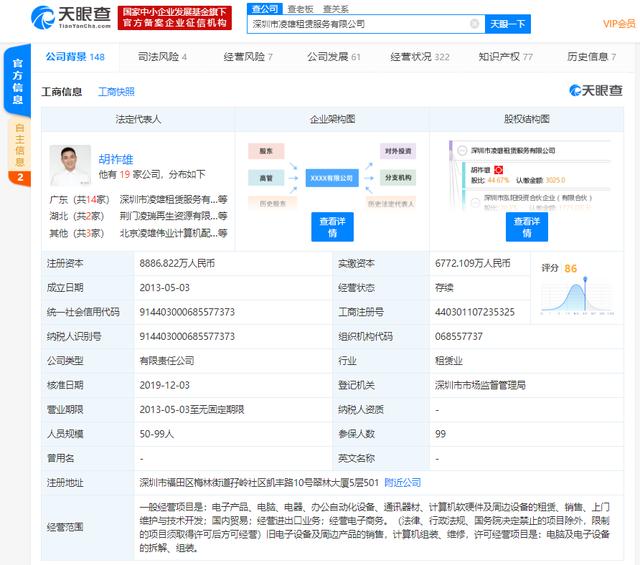Image resolution: width=640 pixels, height=565 pixels.
Task: Click 查看详情 under 股权结构图
Action: [x=527, y=227]
